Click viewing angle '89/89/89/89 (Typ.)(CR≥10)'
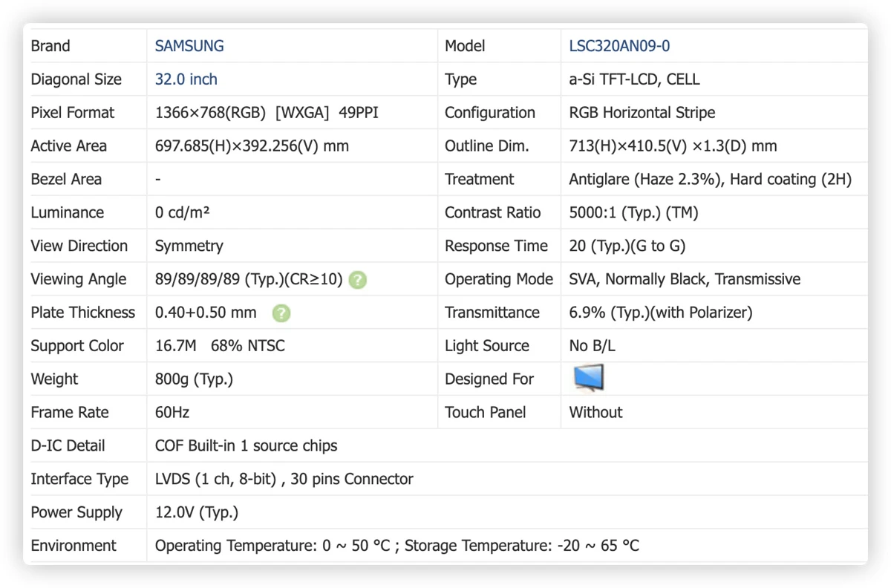Image resolution: width=891 pixels, height=588 pixels. 249,279
